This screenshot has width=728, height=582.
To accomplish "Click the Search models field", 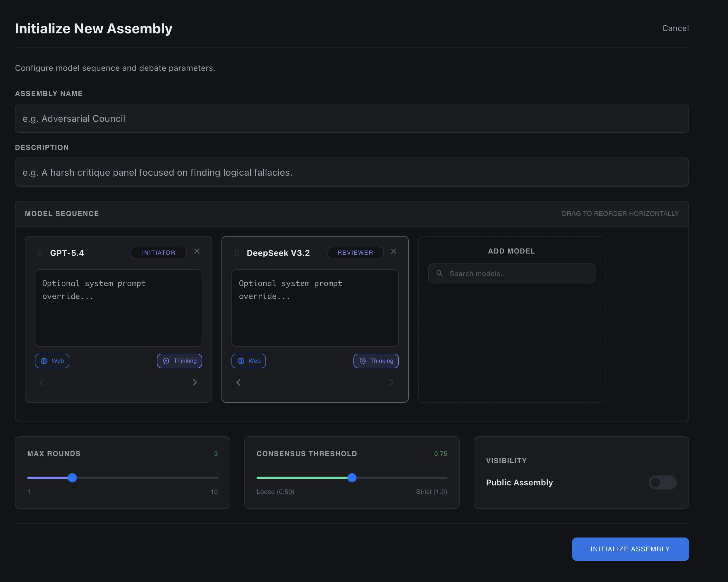I will point(511,273).
